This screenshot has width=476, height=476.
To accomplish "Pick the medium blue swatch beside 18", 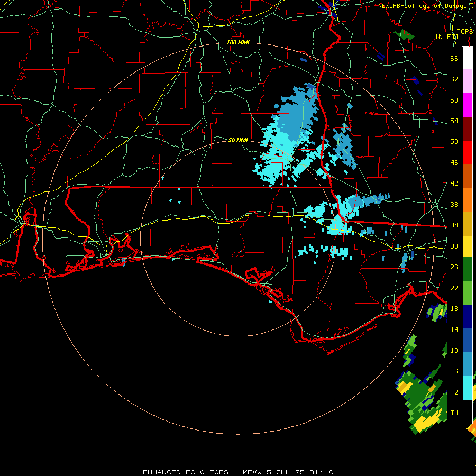I will point(467,340).
